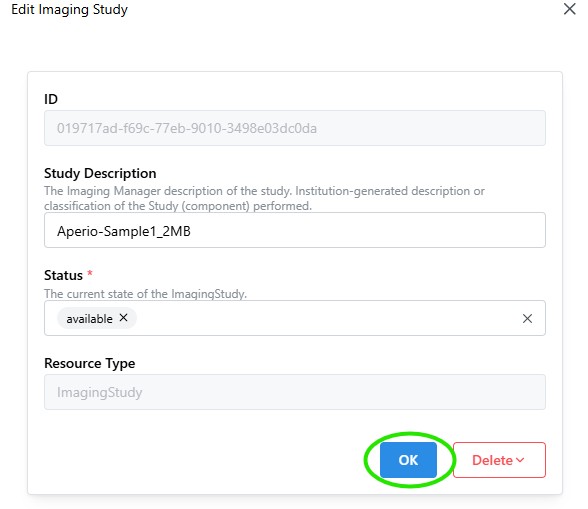Click the Resource Type label

[90, 363]
